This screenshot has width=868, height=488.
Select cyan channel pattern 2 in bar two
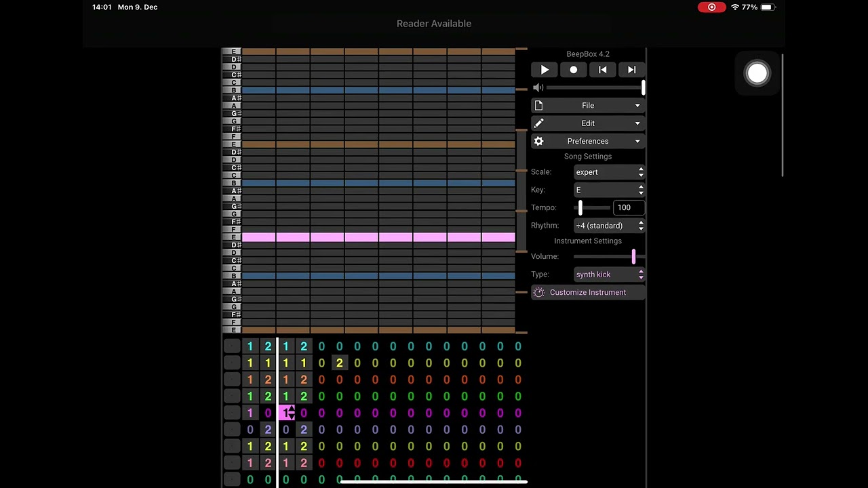point(268,346)
